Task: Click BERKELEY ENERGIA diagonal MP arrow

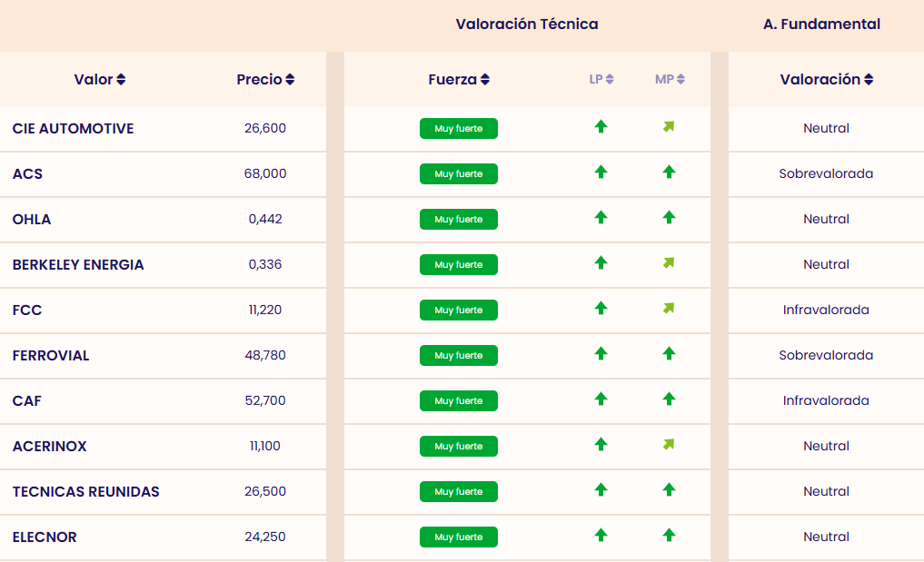Action: point(669,263)
